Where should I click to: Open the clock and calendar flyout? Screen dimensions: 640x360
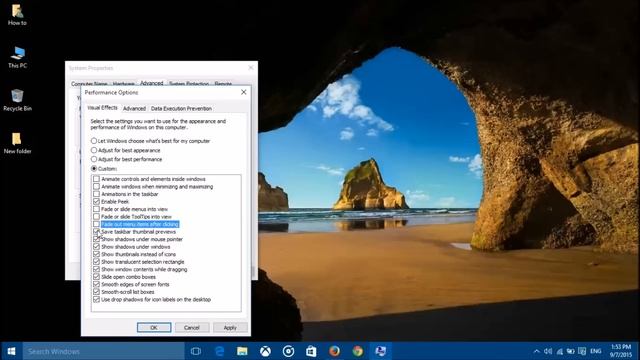(x=621, y=351)
